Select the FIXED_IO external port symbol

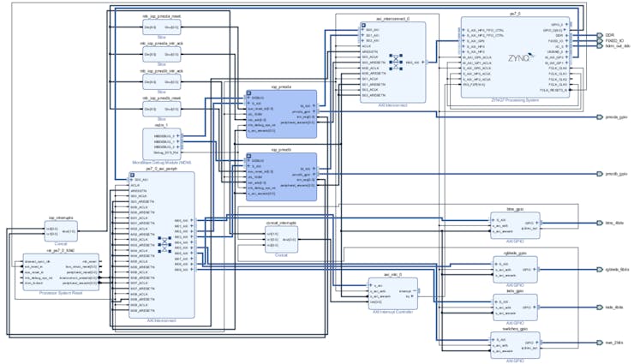tap(600, 41)
